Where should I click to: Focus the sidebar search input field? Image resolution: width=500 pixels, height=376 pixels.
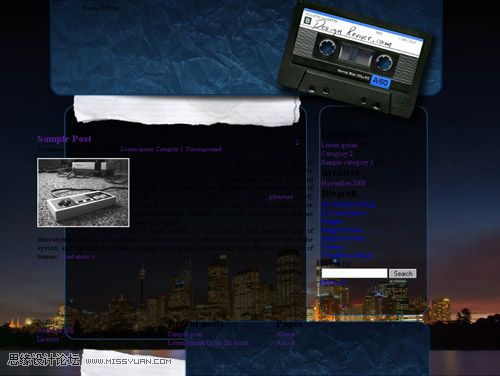click(x=354, y=274)
